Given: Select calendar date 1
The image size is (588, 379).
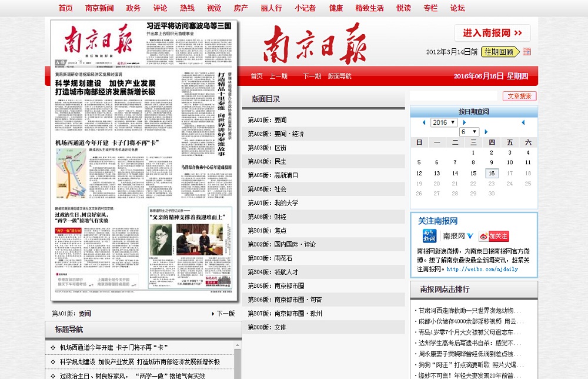Looking at the screenshot, I should click(x=473, y=153).
